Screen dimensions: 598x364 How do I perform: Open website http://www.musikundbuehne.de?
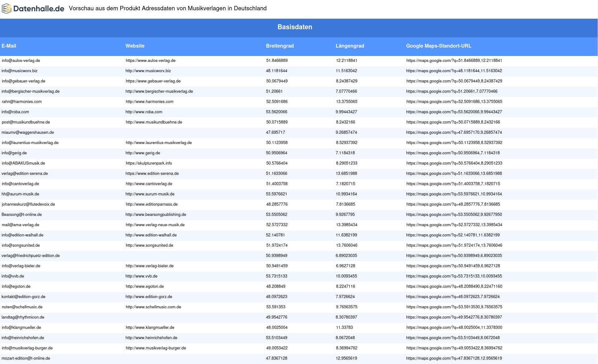click(154, 122)
